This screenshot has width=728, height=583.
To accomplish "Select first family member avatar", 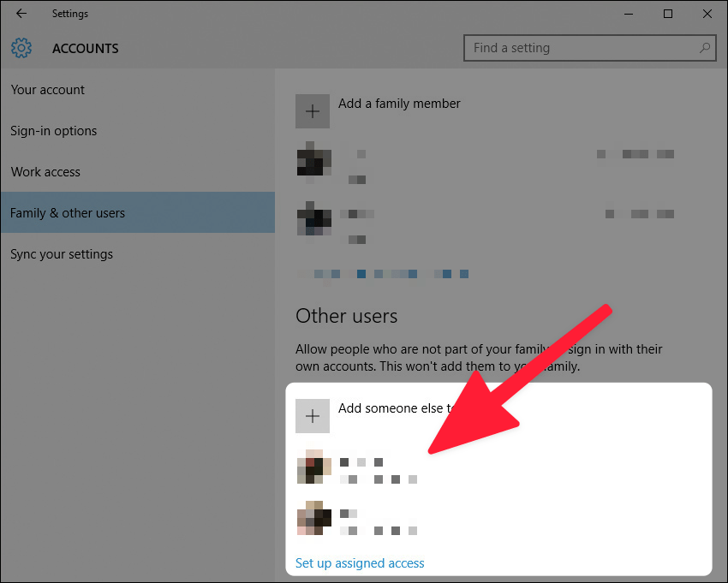I will coord(313,158).
